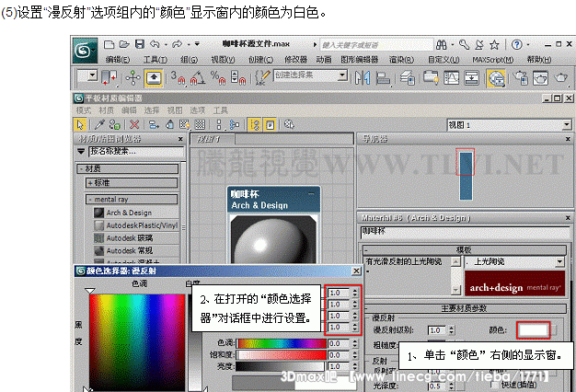Click the red X Delete Selected icon

click(134, 125)
